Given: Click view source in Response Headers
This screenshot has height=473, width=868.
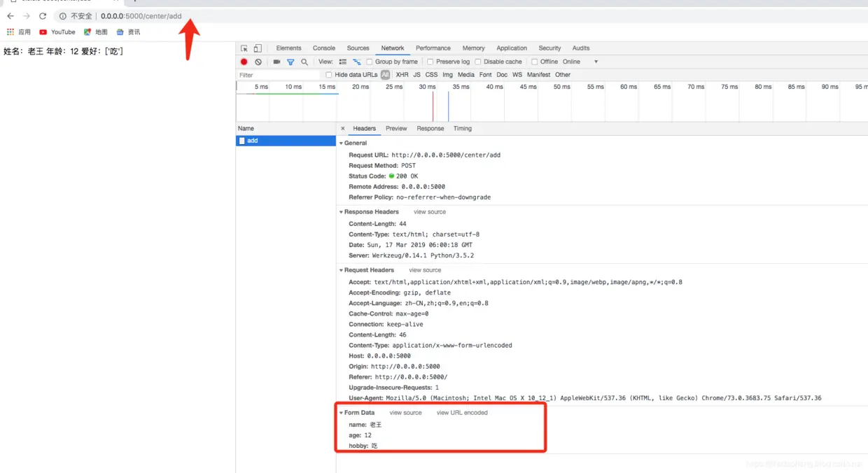Looking at the screenshot, I should pyautogui.click(x=430, y=212).
